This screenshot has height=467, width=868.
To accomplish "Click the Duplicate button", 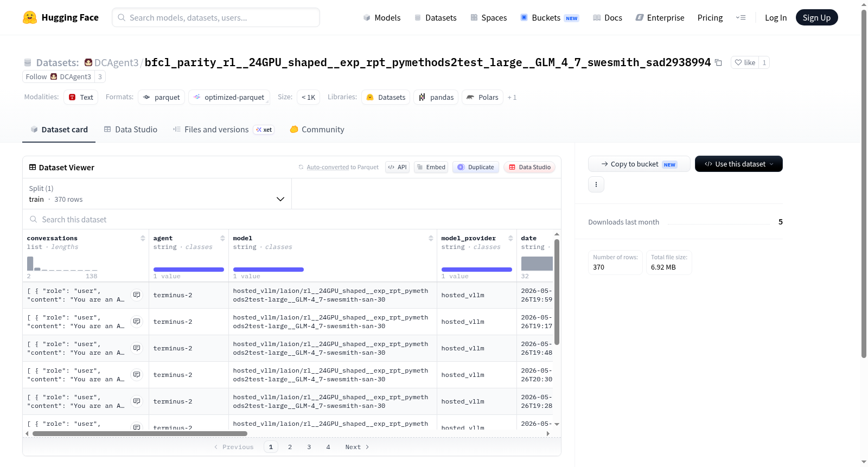I will click(x=475, y=167).
